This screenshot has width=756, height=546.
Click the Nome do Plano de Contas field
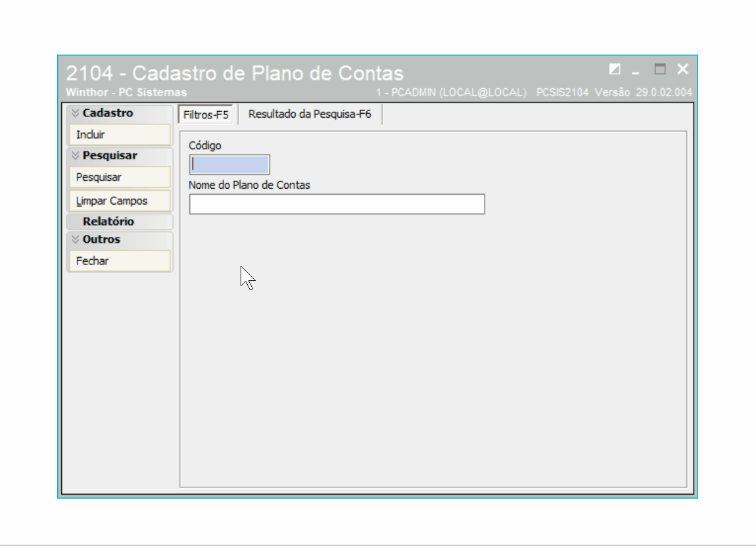[337, 204]
